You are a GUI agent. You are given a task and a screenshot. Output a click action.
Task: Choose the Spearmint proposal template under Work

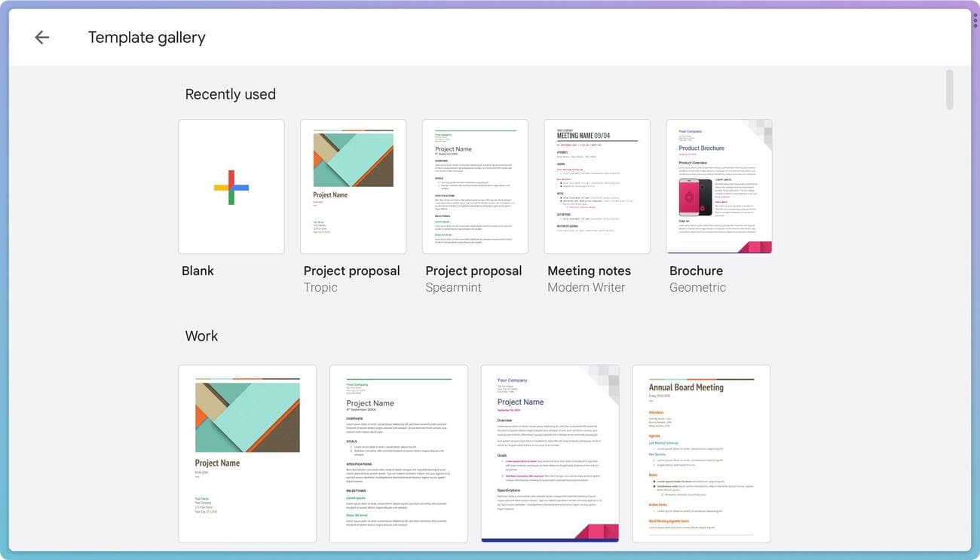[x=399, y=454]
